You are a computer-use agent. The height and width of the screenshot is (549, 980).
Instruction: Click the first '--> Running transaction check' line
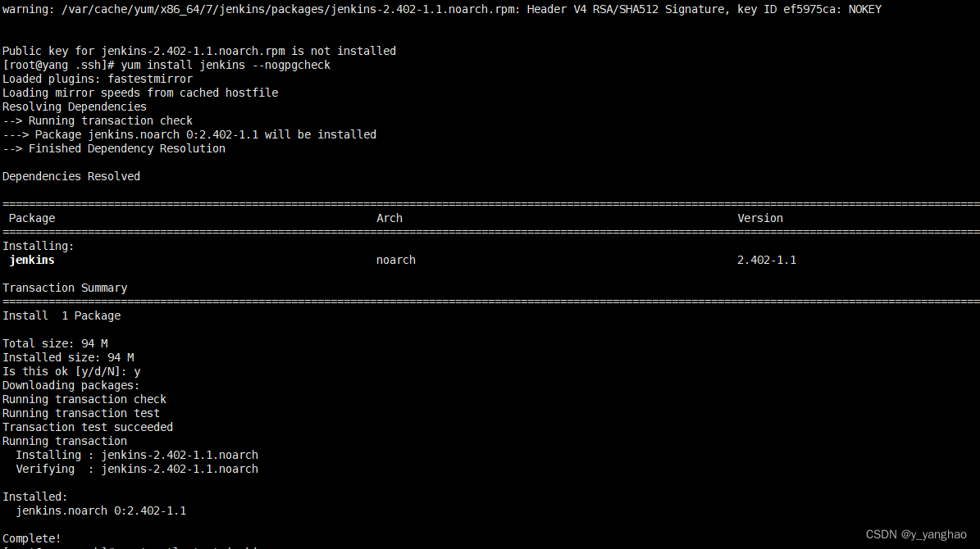[98, 120]
